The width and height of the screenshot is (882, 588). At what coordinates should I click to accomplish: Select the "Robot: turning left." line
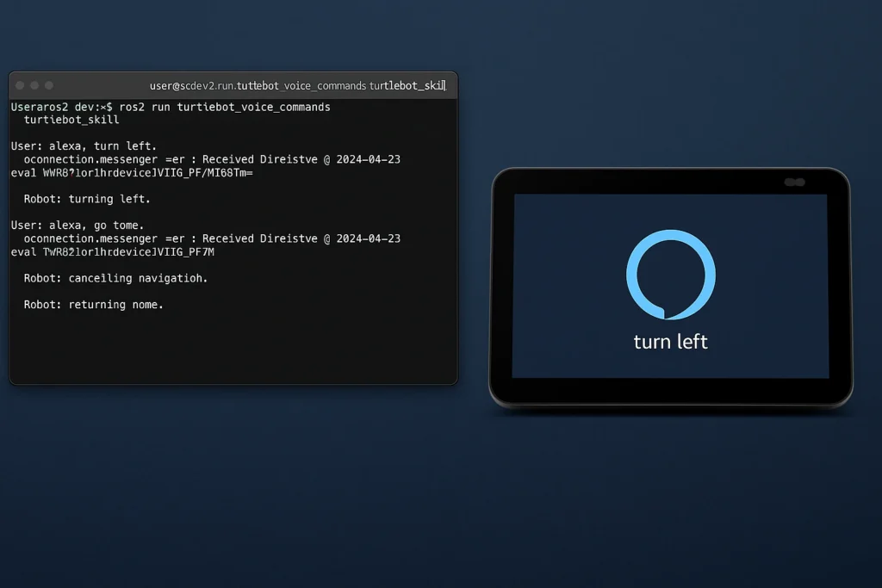[x=87, y=199]
